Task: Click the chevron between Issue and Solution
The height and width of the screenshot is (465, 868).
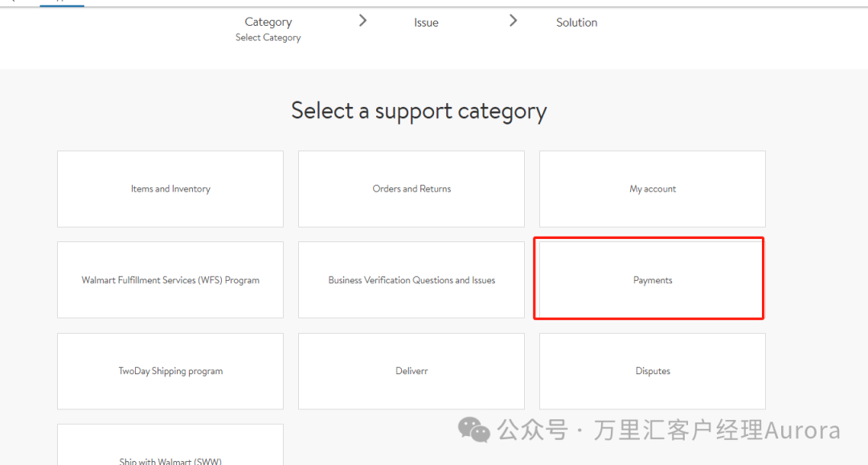Action: pos(513,21)
